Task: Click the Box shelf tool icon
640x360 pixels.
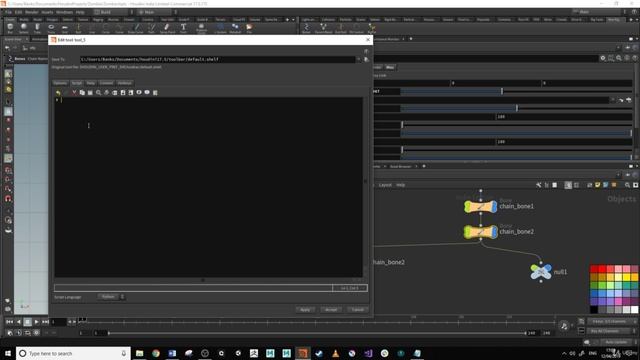Action: (x=10, y=28)
